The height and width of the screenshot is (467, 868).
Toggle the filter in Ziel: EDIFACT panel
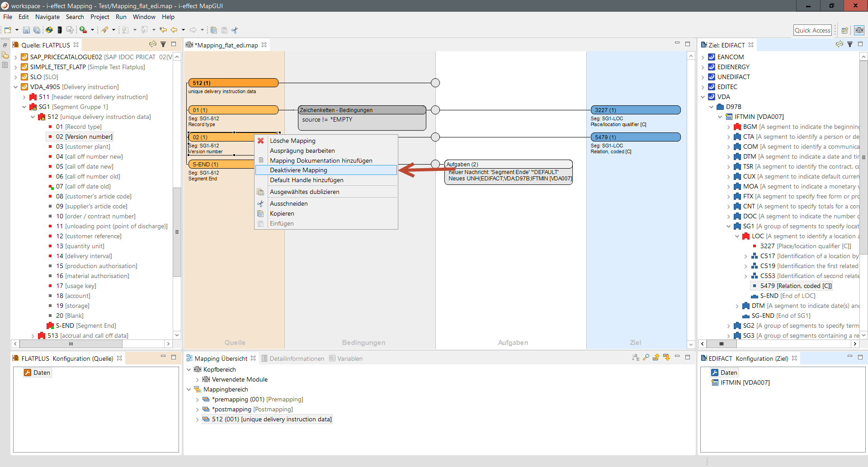850,44
